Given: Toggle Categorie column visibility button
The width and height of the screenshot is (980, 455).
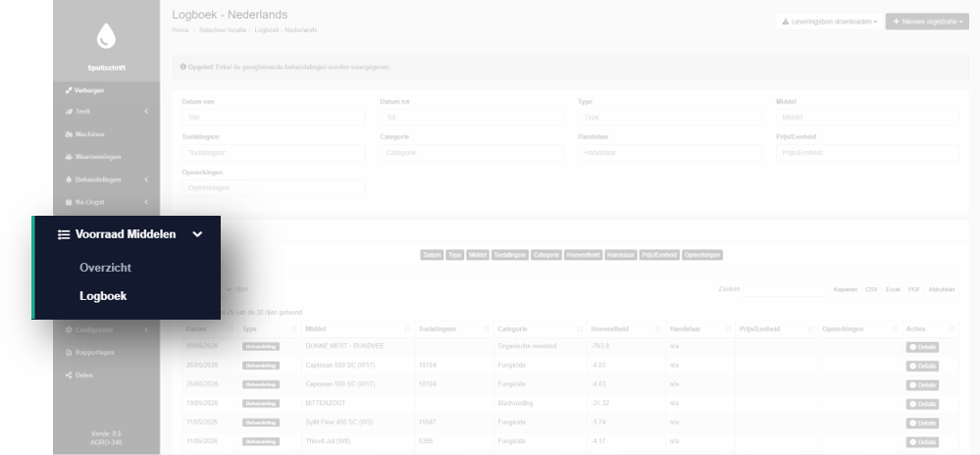Looking at the screenshot, I should point(546,255).
